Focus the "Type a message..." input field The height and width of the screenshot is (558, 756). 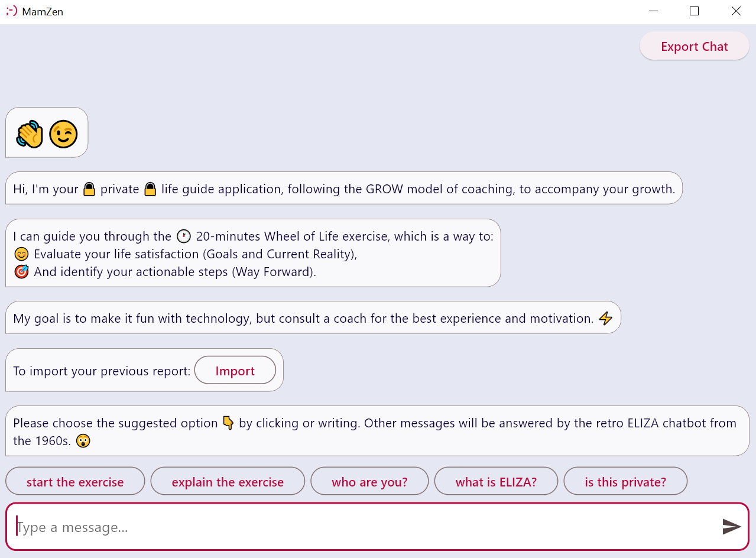(x=355, y=527)
